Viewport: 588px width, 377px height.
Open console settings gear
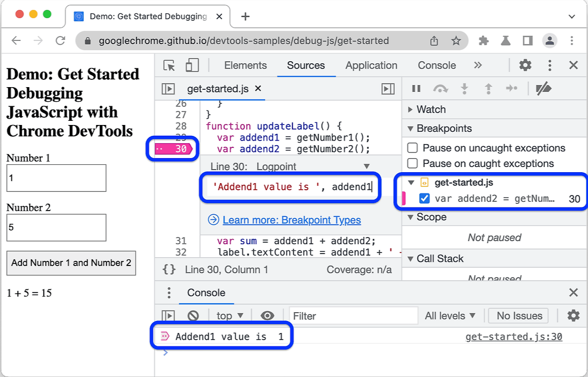click(573, 316)
